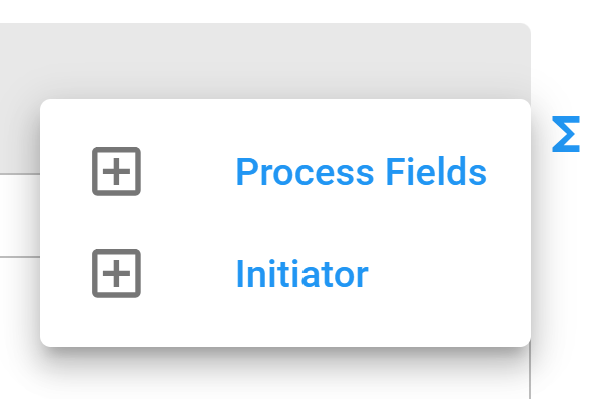
Task: Pick the Process Fields category text
Action: [x=361, y=172]
